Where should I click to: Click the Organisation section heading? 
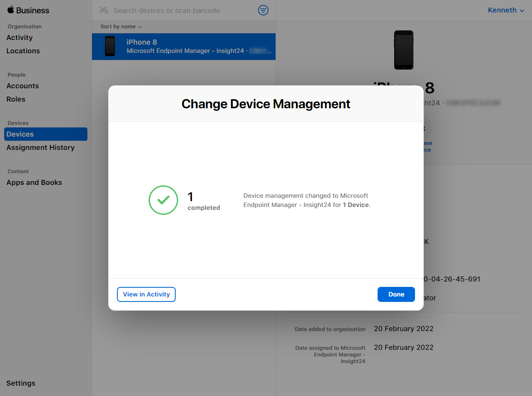(25, 27)
